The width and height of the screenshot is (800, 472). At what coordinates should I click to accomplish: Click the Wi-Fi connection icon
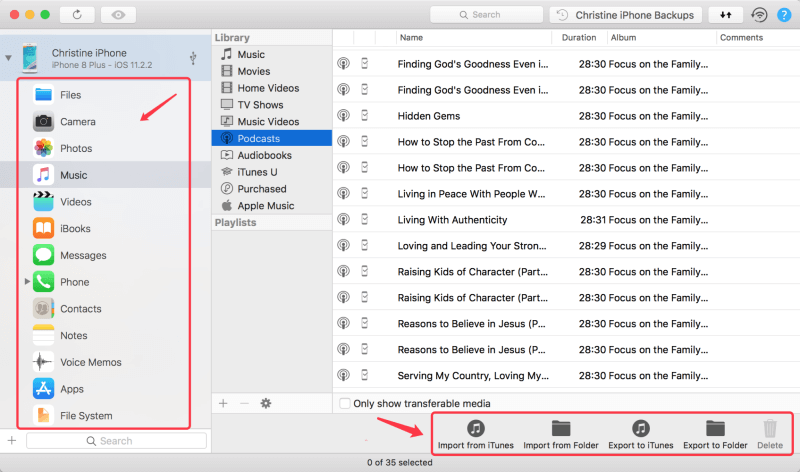coord(759,15)
